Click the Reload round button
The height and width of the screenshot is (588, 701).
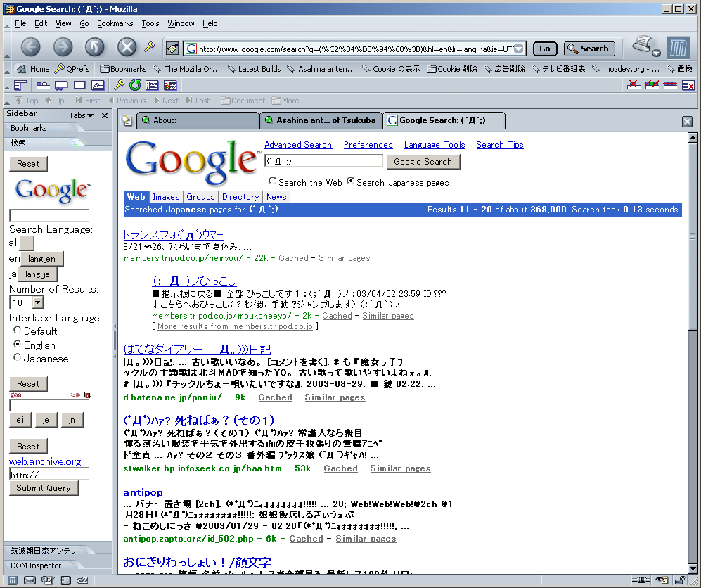[x=95, y=47]
